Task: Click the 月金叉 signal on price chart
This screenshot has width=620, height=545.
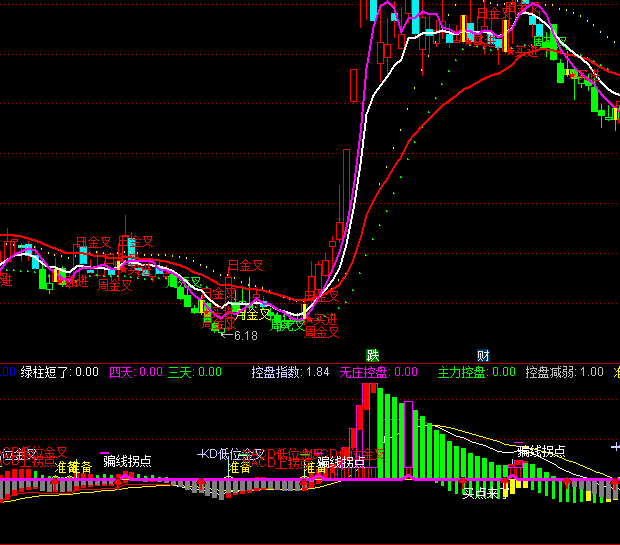Action: [x=244, y=266]
